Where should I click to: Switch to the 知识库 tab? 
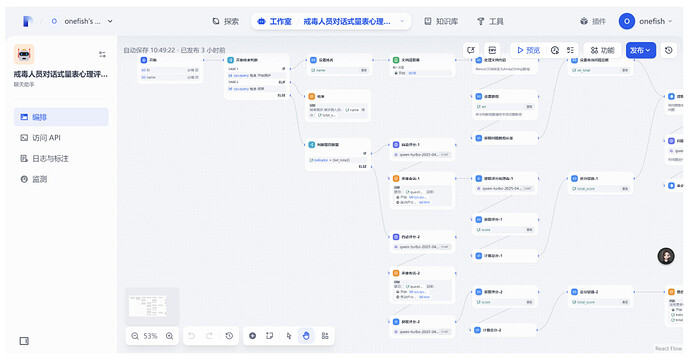click(x=441, y=21)
